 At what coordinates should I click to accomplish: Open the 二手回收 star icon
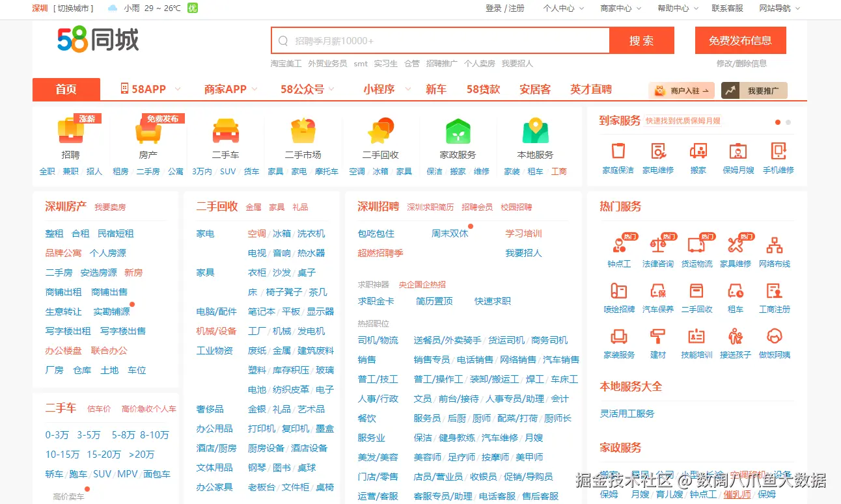pos(380,131)
